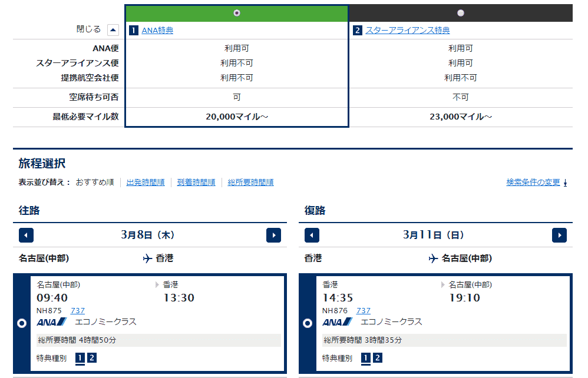
Task: Open the ANA特典 link
Action: click(x=157, y=31)
